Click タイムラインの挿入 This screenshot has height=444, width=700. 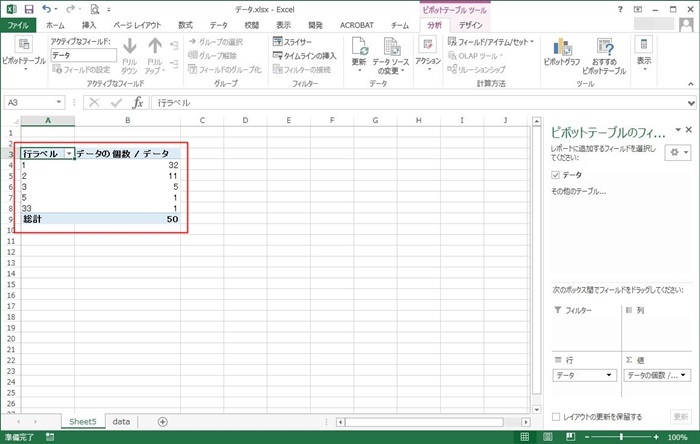click(304, 56)
